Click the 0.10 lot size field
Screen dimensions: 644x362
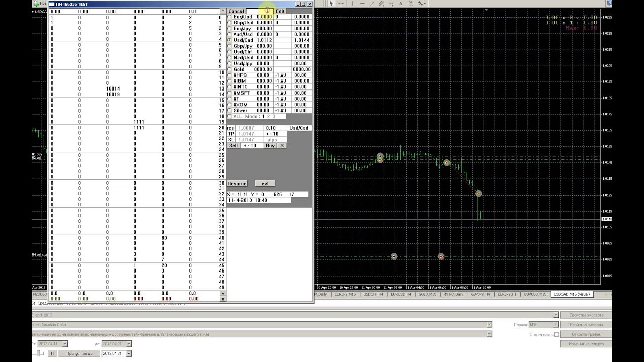click(x=276, y=128)
